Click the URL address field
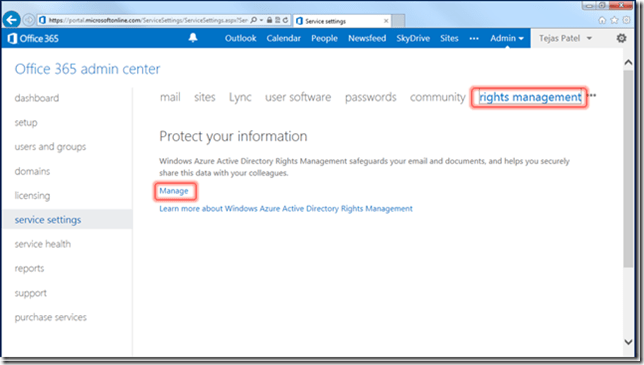The height and width of the screenshot is (365, 644). pos(148,20)
